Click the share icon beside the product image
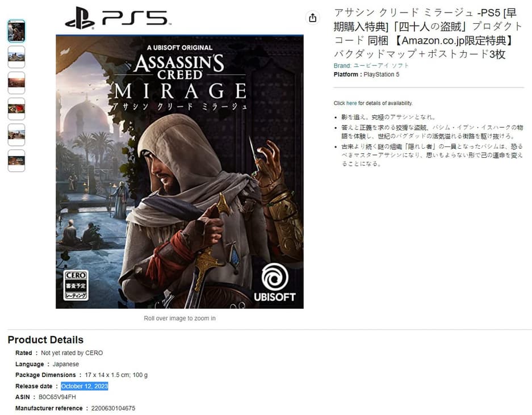 click(312, 18)
